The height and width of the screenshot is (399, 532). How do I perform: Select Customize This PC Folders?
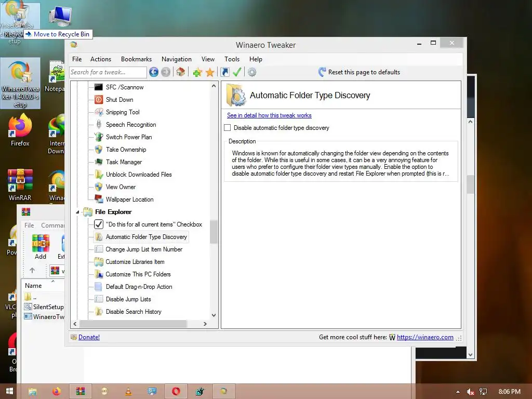[x=138, y=274]
